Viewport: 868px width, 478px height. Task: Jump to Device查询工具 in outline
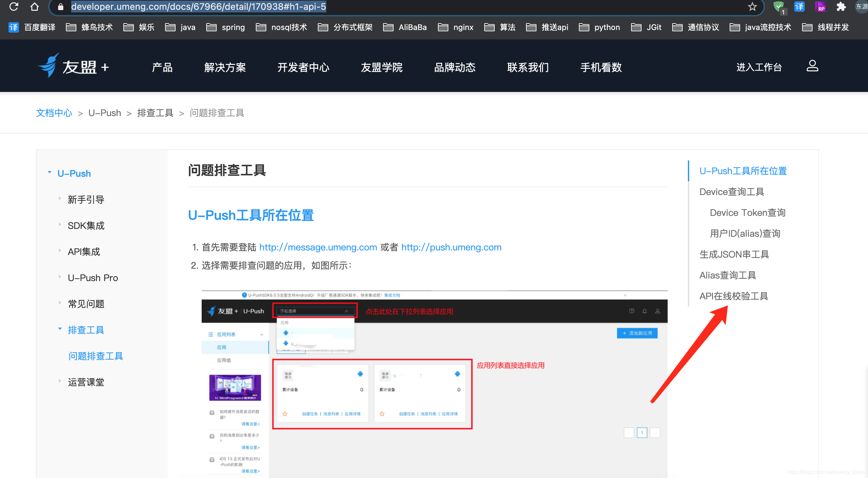point(731,192)
